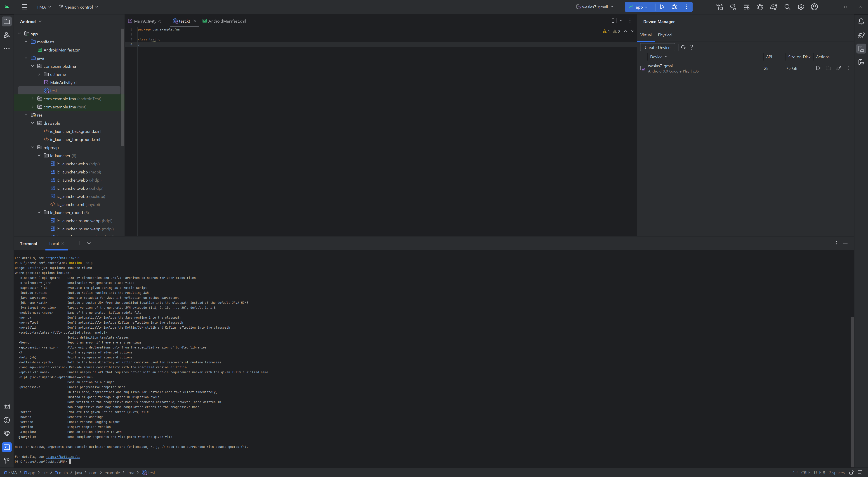
Task: Toggle the Project tool window button
Action: click(7, 21)
